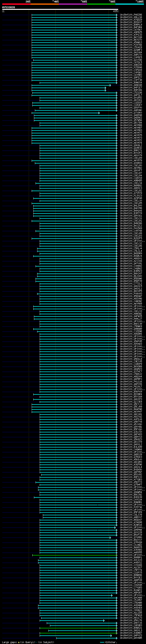The width and height of the screenshot is (146, 644).
Task: Click the orange ~40% identity color segment
Action: click(45, 4)
